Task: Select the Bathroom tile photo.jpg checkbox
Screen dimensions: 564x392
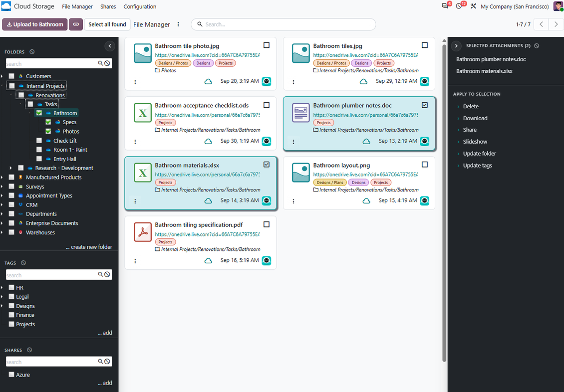Action: point(267,45)
